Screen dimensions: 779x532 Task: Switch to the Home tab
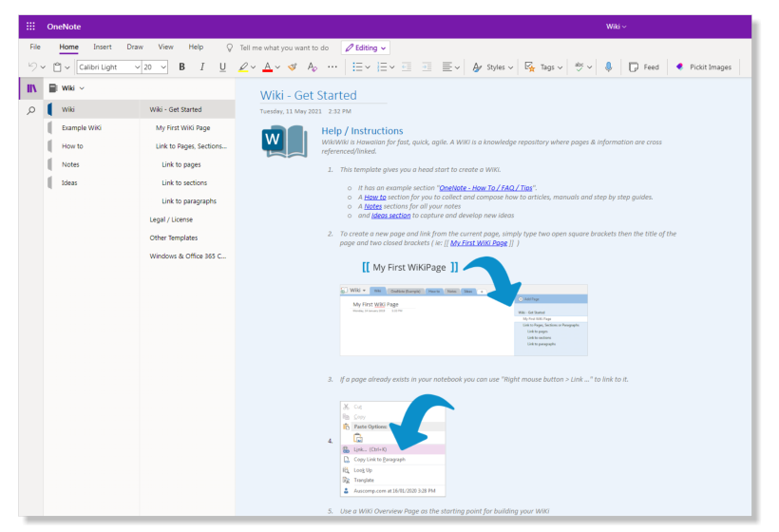68,47
